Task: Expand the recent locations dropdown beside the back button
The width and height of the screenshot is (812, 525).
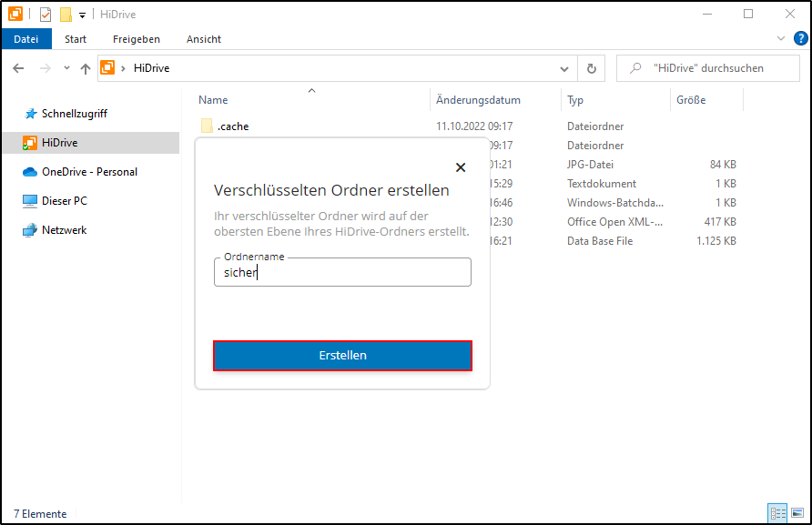Action: coord(66,67)
